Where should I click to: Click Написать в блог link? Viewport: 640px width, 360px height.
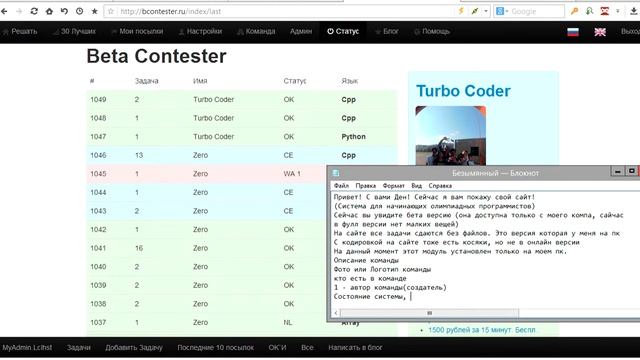[x=355, y=348]
